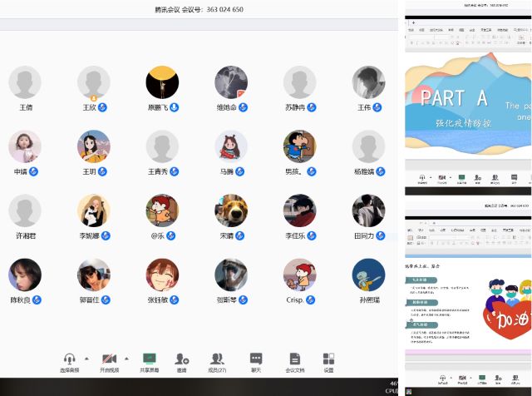Screen dimensions: 532x396
Task: Click muted mic icon next to 杨雅婧
Action: pyautogui.click(x=381, y=172)
